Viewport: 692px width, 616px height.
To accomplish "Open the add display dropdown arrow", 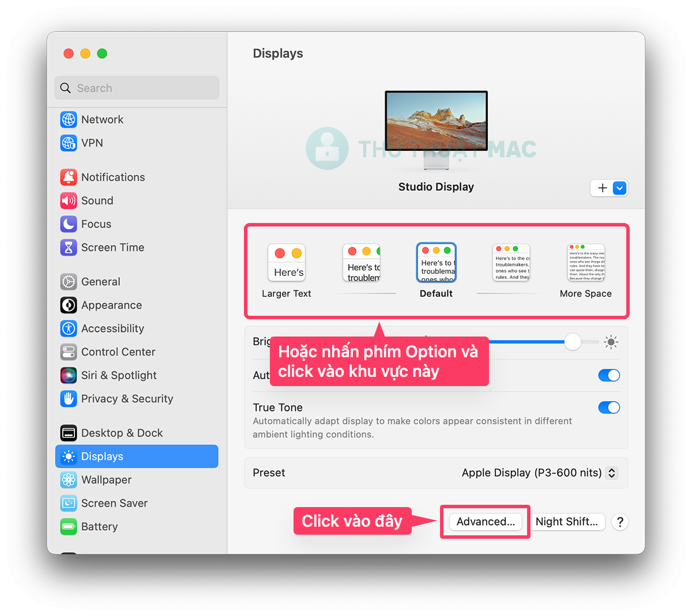I will pos(618,188).
